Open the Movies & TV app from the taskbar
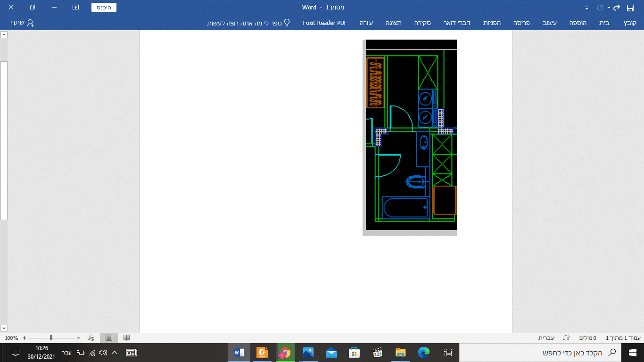Image resolution: width=644 pixels, height=362 pixels. click(x=378, y=353)
